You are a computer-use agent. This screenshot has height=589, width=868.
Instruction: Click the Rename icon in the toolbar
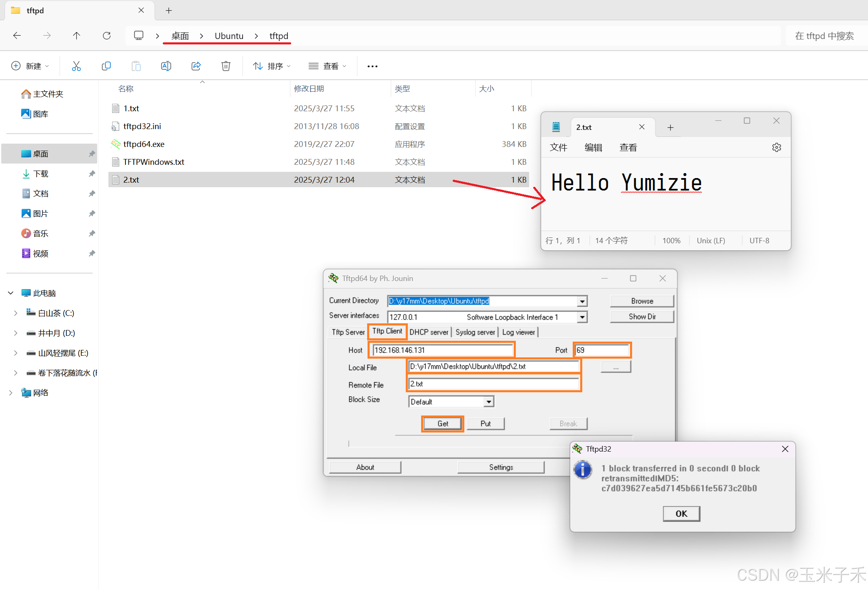click(x=166, y=66)
